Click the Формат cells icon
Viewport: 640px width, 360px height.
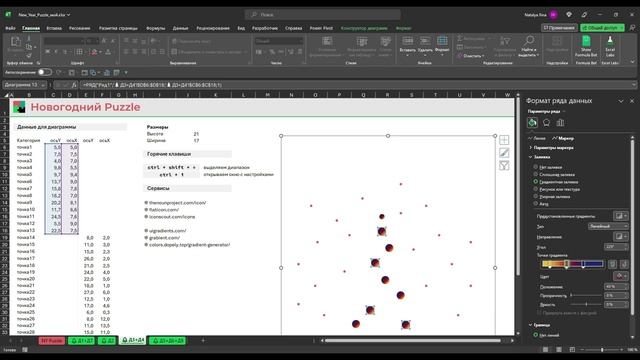pyautogui.click(x=442, y=41)
